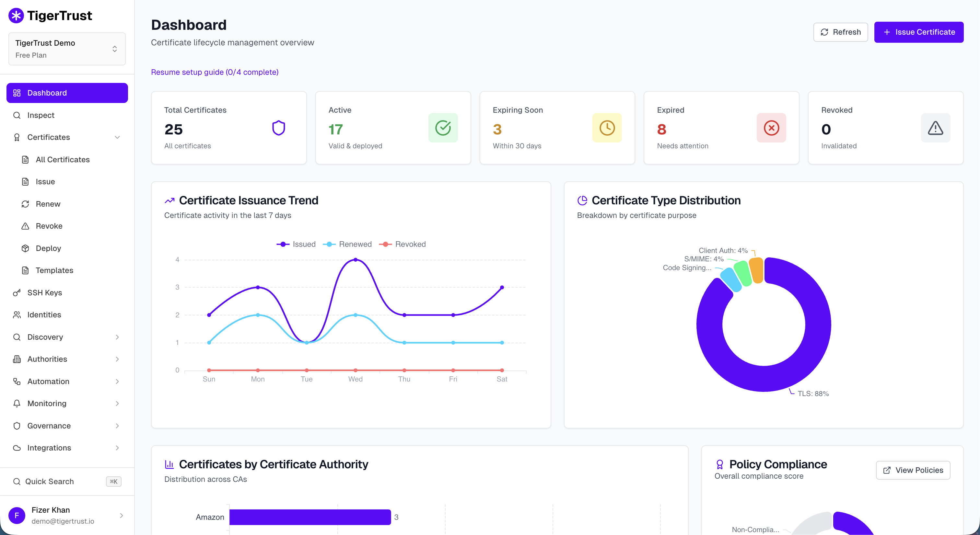This screenshot has width=980, height=535.
Task: Toggle the Issued series in chart legend
Action: (x=296, y=244)
